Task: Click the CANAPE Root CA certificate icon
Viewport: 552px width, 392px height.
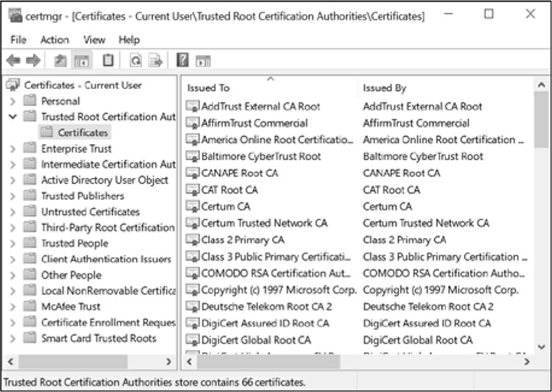Action: pos(193,173)
